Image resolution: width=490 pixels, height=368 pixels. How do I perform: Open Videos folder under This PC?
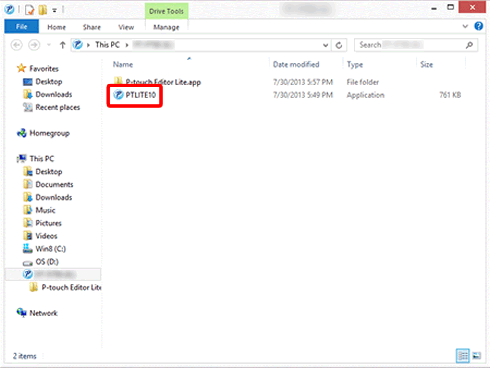(x=40, y=236)
